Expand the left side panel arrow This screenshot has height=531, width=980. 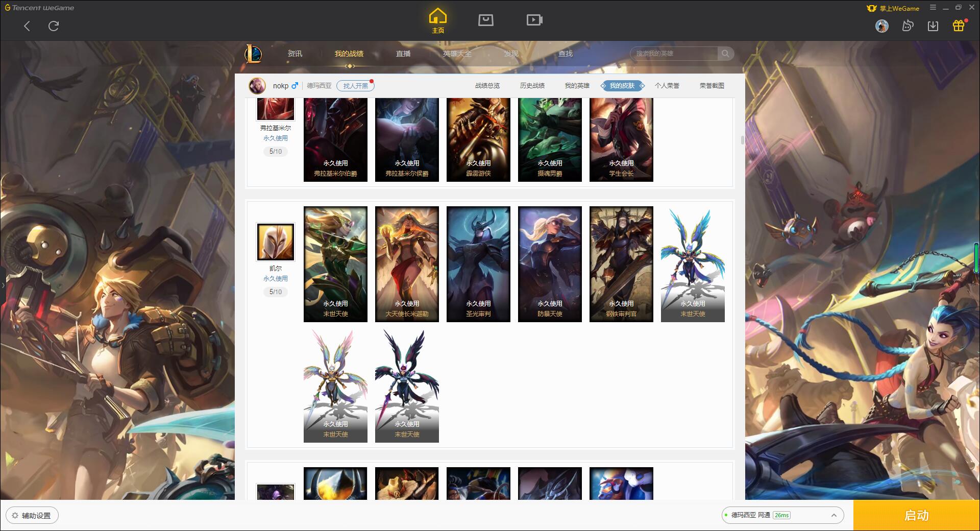coord(3,285)
